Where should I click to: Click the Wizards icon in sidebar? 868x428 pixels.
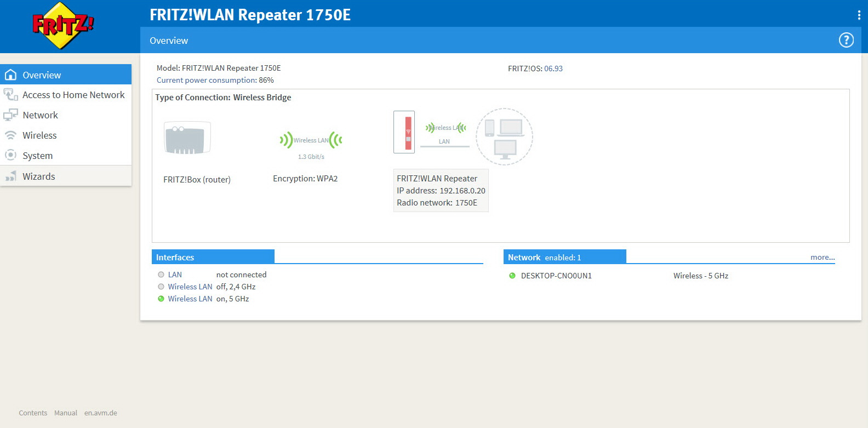click(10, 176)
